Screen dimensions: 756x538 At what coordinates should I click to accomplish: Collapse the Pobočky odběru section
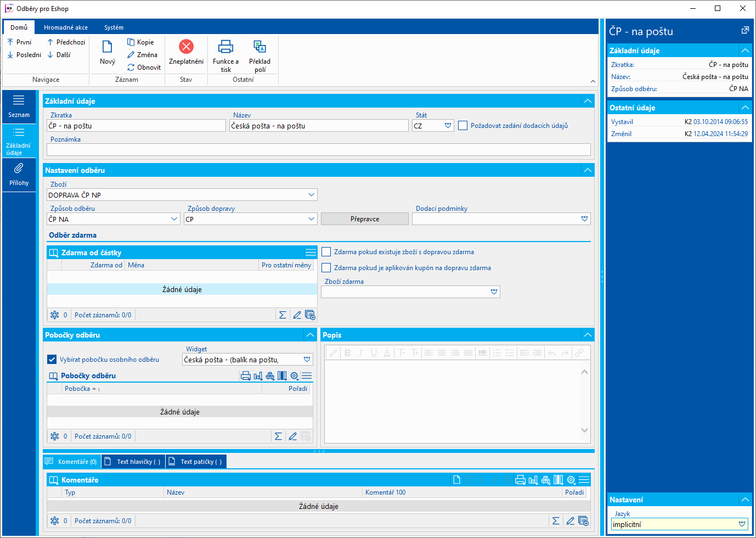[310, 335]
